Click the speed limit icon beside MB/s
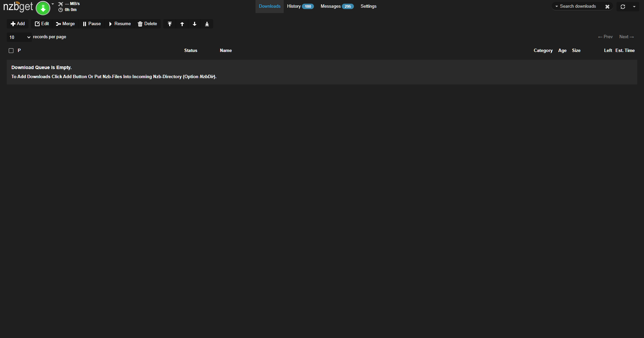The height and width of the screenshot is (338, 644). tap(60, 4)
